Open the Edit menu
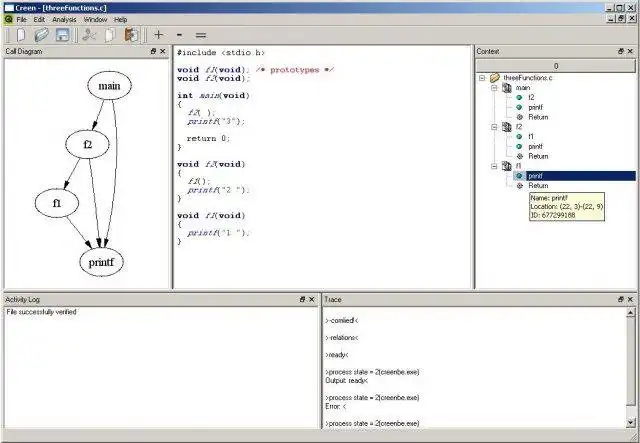 pos(39,20)
